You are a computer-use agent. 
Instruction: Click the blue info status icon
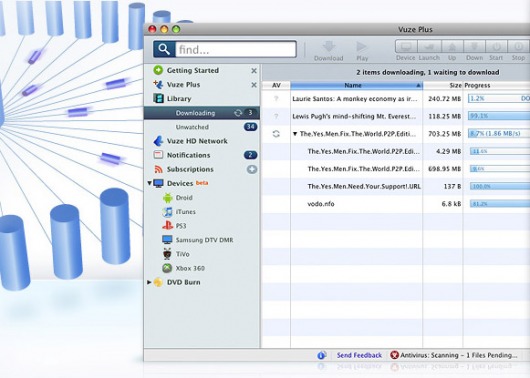pos(321,355)
